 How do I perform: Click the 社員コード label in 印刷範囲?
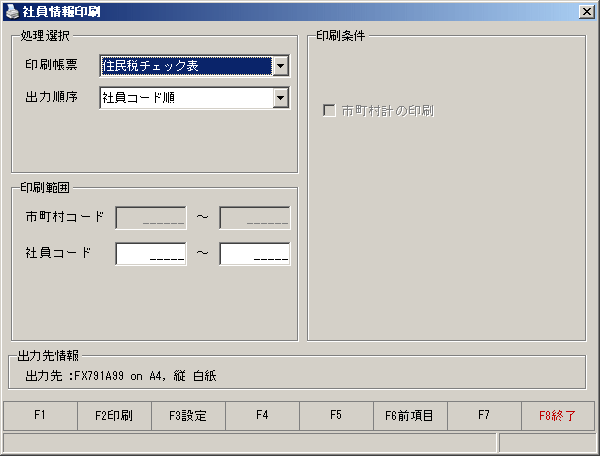click(x=58, y=252)
